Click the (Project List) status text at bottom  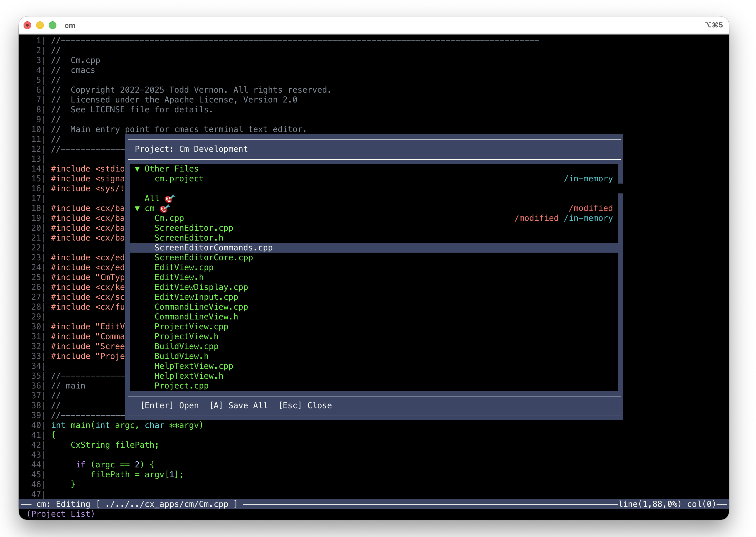[x=61, y=514]
